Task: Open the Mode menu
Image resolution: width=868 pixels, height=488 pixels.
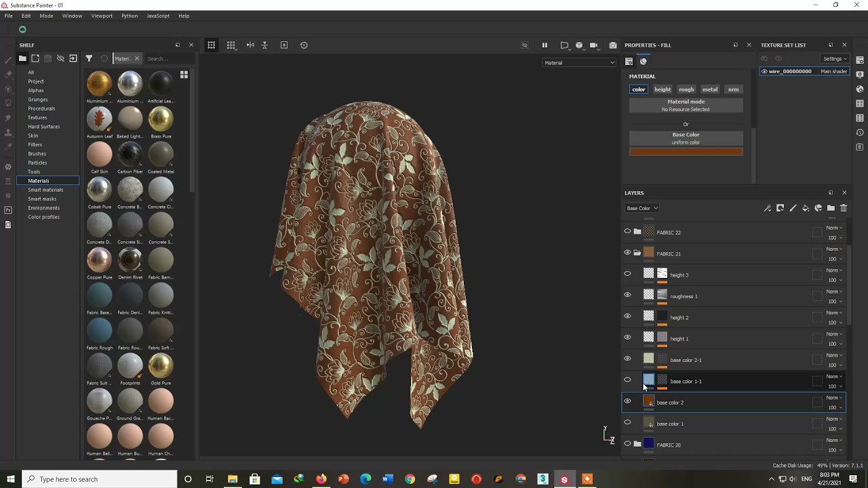Action: click(46, 16)
